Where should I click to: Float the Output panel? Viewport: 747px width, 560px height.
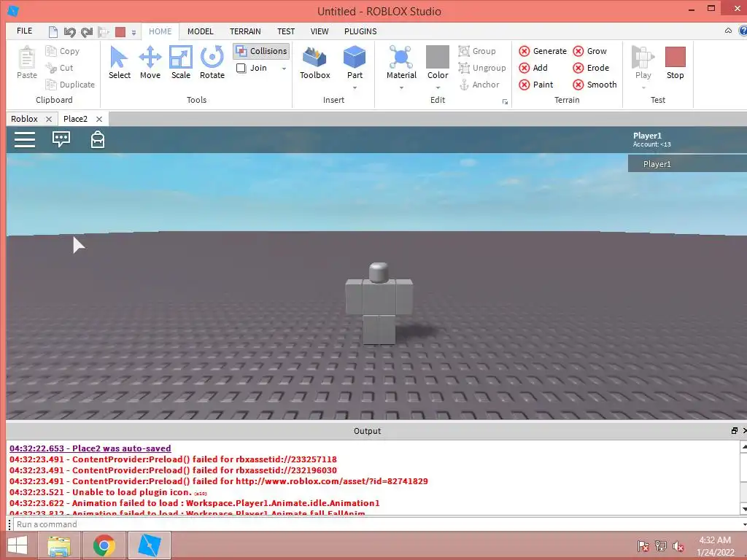point(734,430)
